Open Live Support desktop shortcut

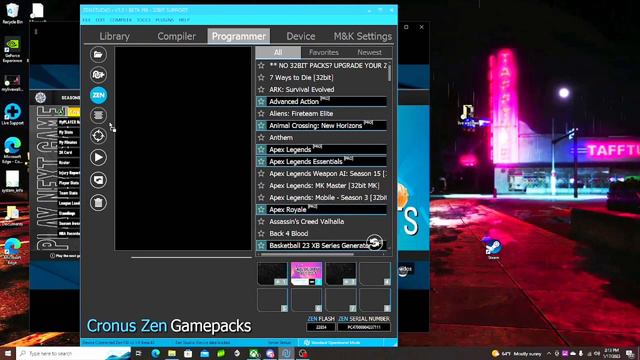coord(13,114)
